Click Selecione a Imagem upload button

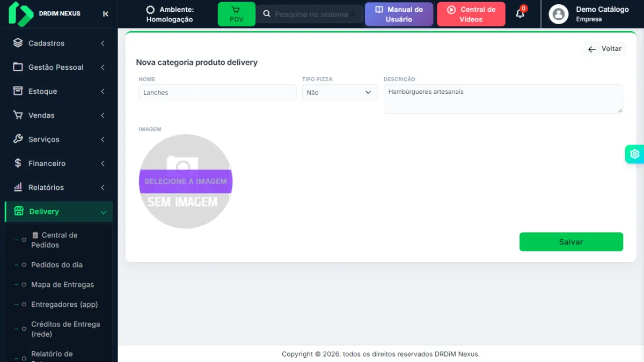pos(186,181)
